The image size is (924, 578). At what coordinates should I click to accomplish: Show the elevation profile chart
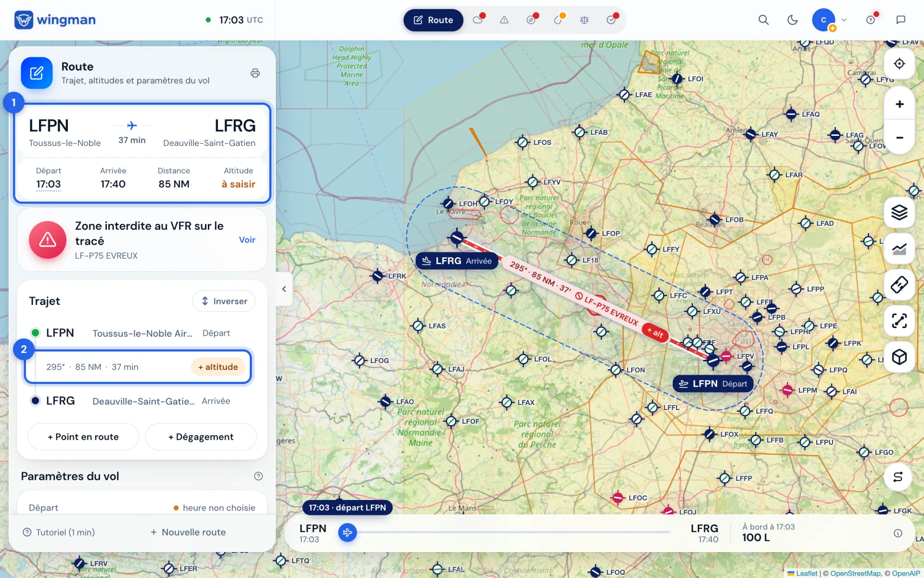(899, 249)
